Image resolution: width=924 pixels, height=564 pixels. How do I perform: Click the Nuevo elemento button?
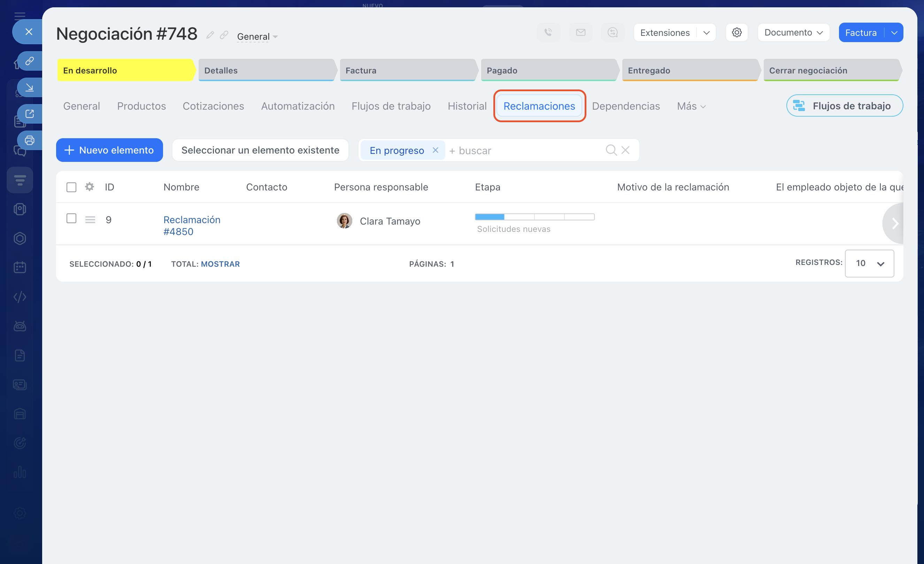pyautogui.click(x=109, y=150)
